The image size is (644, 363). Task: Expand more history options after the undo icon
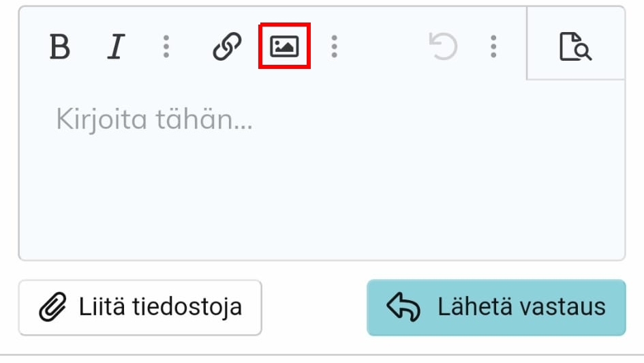(493, 47)
